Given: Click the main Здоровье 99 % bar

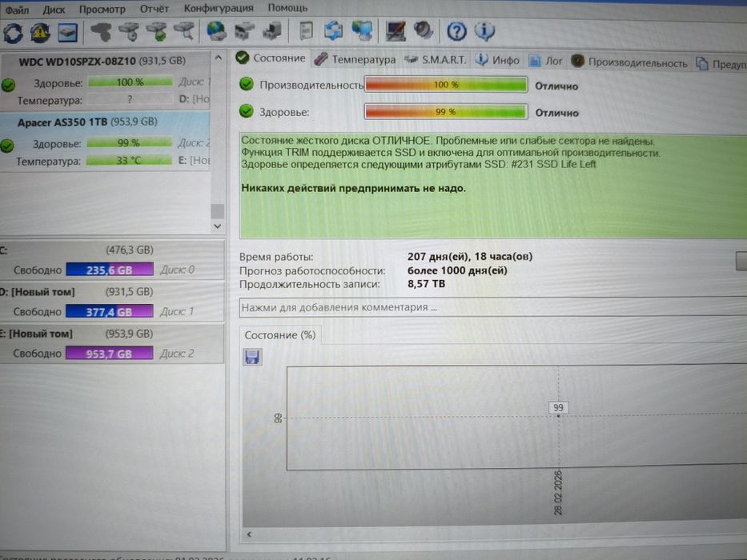Looking at the screenshot, I should click(446, 112).
